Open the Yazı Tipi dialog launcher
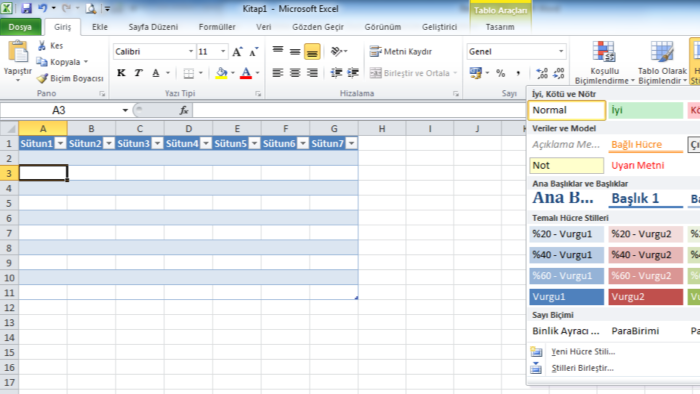This screenshot has height=394, width=700. pyautogui.click(x=258, y=94)
